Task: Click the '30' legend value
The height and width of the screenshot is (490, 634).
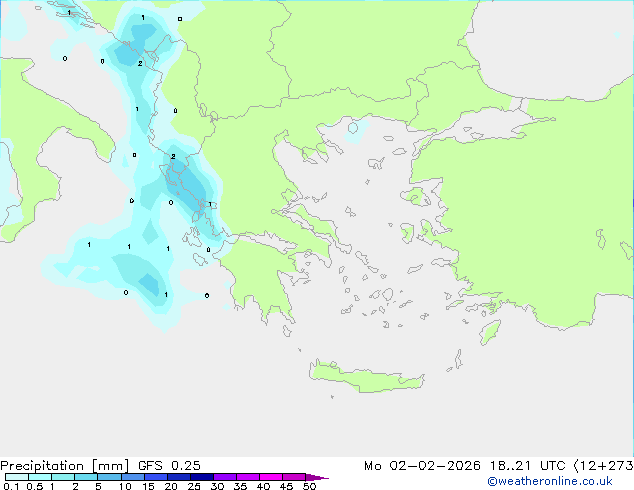Action: pyautogui.click(x=217, y=486)
